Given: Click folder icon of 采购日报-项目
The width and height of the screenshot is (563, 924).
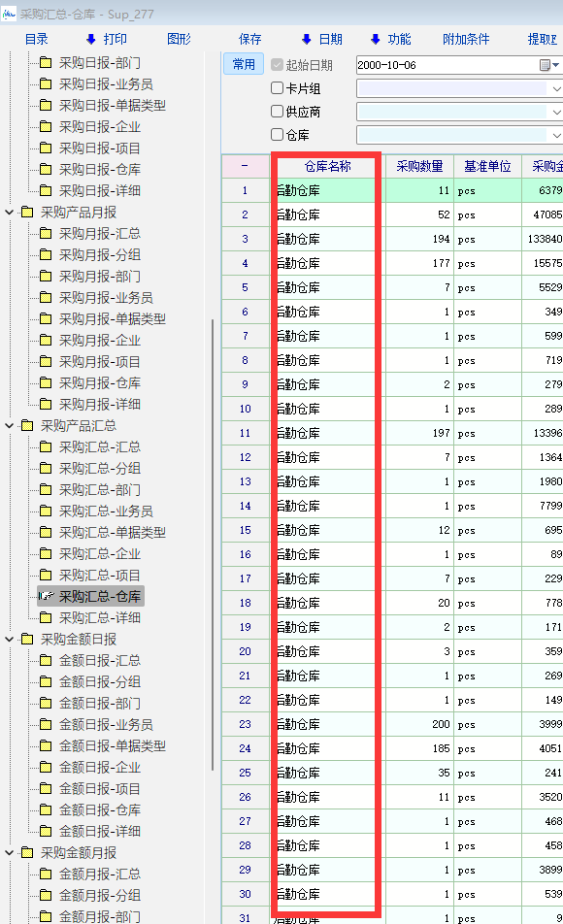Looking at the screenshot, I should coord(46,148).
